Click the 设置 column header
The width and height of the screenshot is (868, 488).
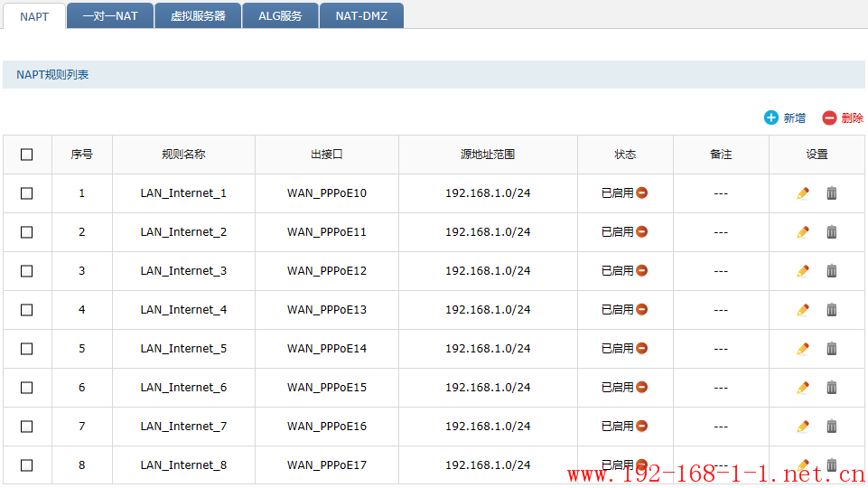click(817, 155)
